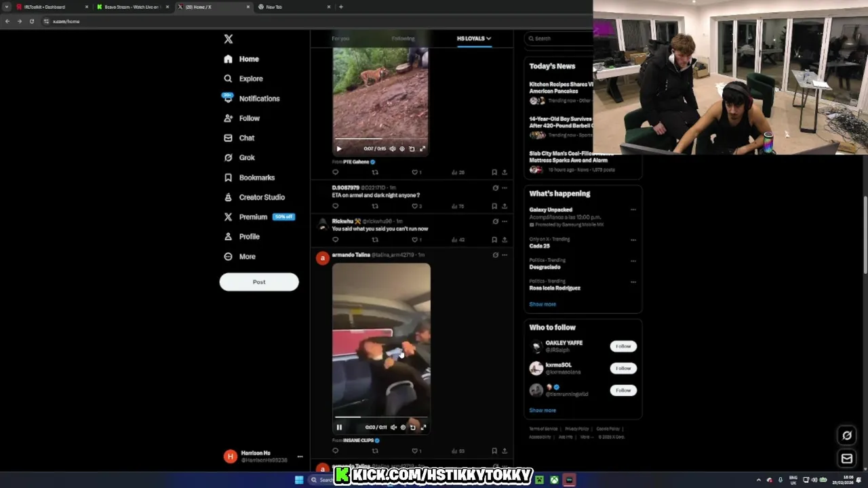The width and height of the screenshot is (868, 488).
Task: Open the Explore page
Action: (243, 79)
